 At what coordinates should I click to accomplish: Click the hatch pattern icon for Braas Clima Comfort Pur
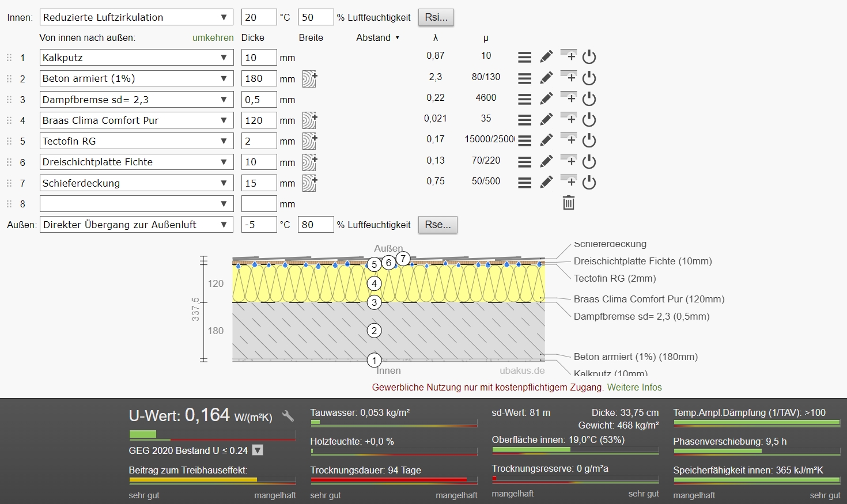pos(309,120)
